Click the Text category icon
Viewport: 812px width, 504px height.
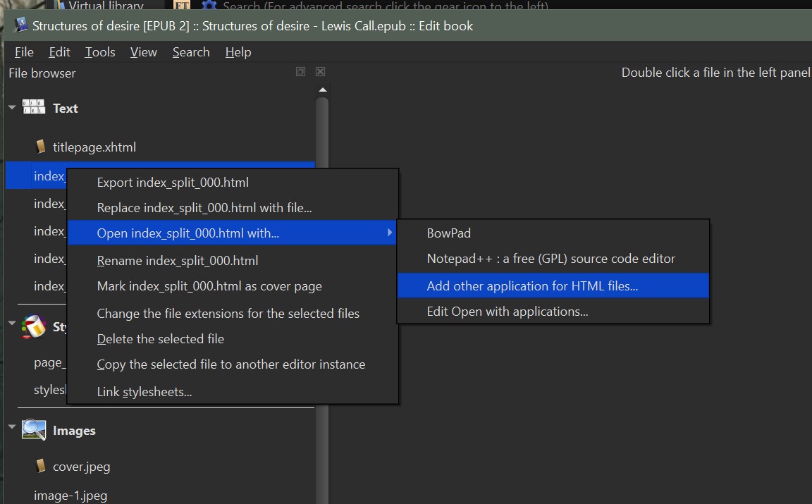tap(34, 108)
